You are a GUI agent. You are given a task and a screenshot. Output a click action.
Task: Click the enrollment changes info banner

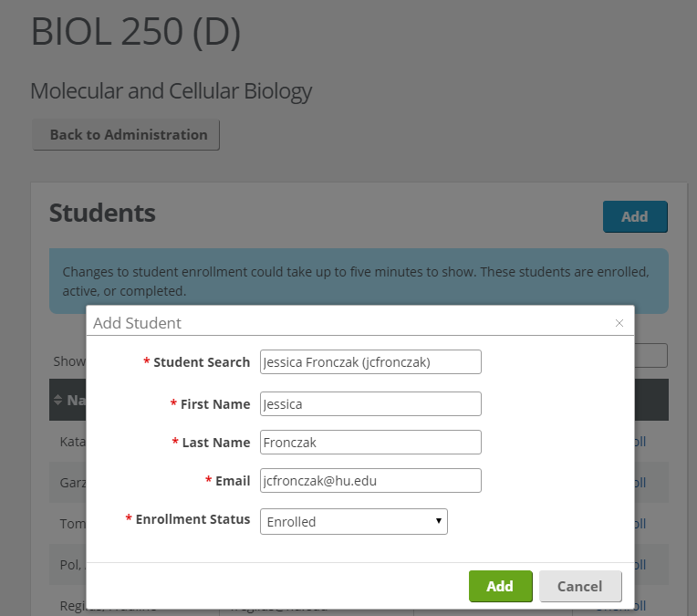coord(359,281)
